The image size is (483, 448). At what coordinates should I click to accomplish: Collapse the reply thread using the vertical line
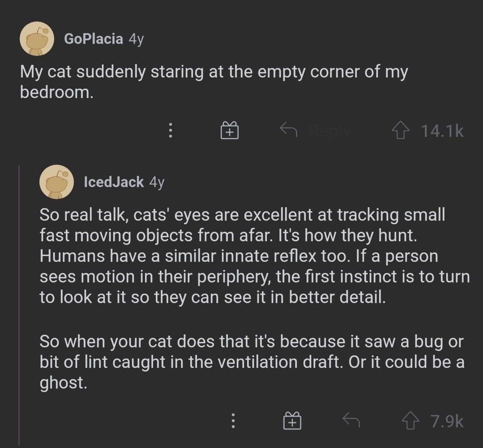tap(19, 304)
